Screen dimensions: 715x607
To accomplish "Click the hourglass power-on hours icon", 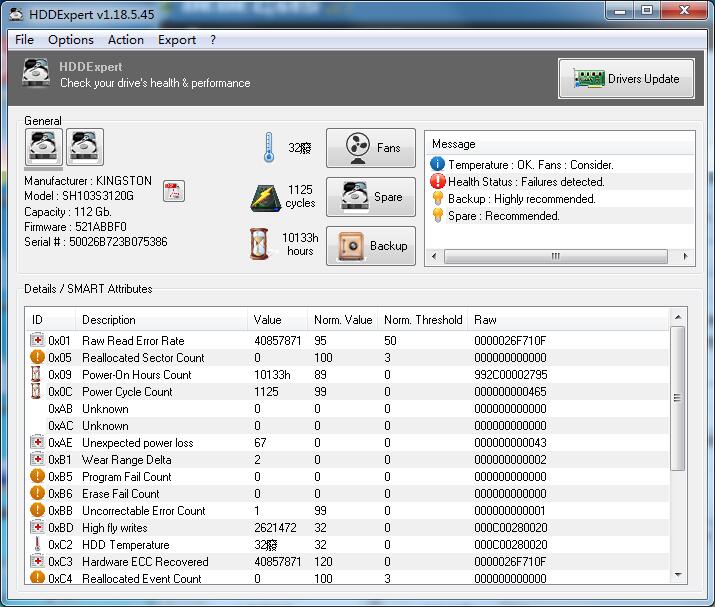I will click(x=260, y=245).
